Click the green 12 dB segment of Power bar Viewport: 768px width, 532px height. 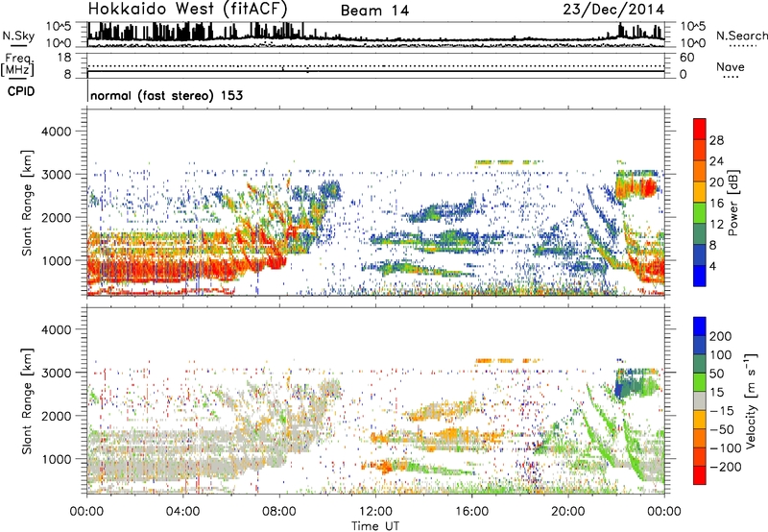point(700,213)
